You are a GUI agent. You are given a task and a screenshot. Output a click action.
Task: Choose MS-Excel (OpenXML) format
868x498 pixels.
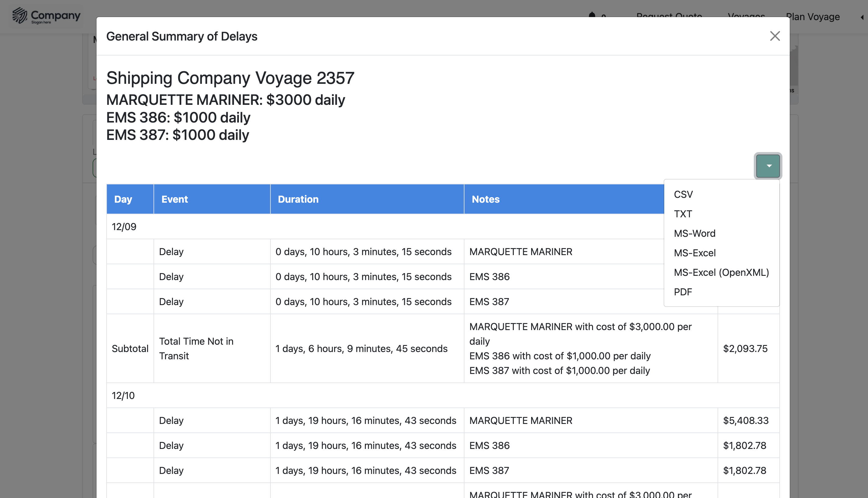(x=721, y=272)
